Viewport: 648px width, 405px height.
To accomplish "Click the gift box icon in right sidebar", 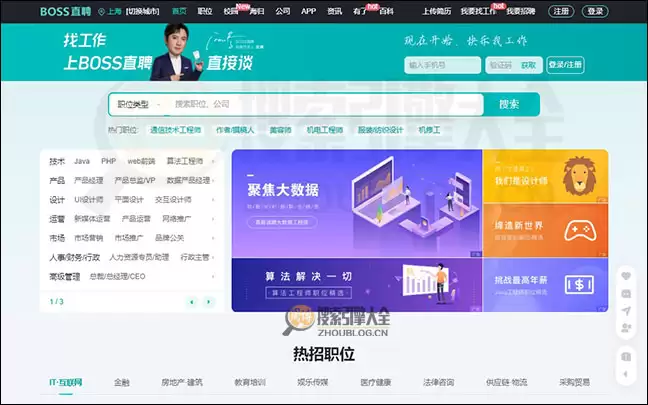I will tap(626, 357).
